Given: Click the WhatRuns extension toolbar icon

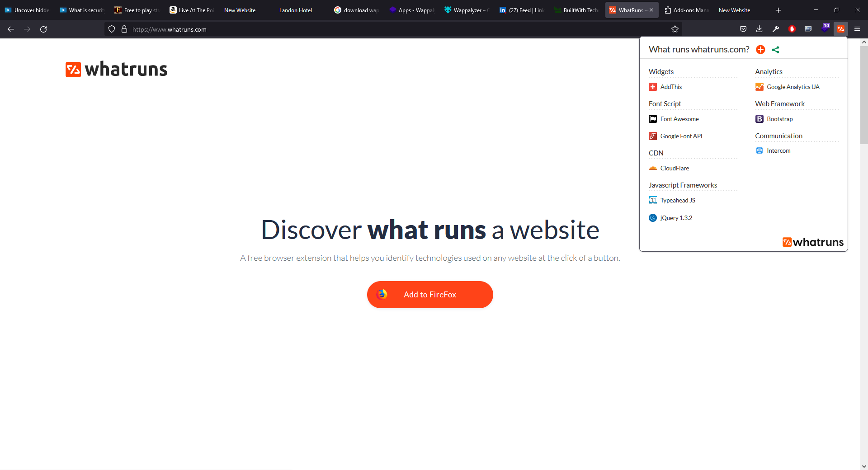Looking at the screenshot, I should coord(841,29).
